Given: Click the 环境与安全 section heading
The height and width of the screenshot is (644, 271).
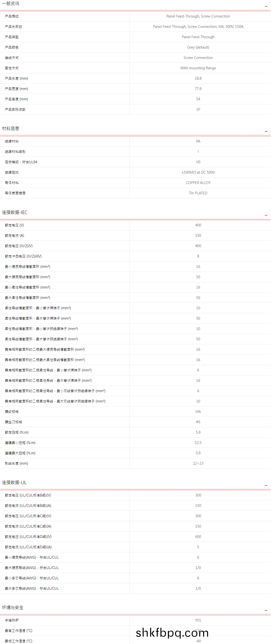Looking at the screenshot, I should [13, 608].
